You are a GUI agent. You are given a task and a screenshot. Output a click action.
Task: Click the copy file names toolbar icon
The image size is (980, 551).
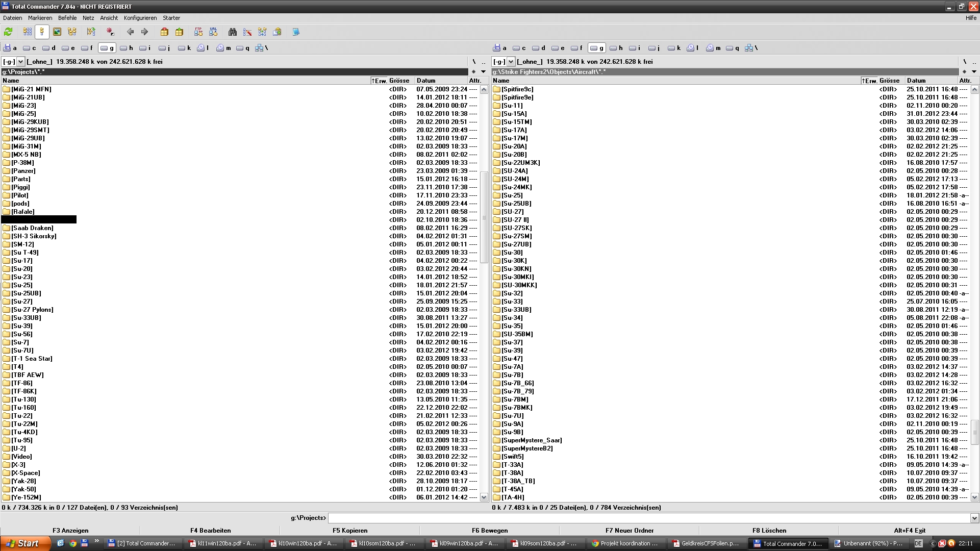point(277,32)
